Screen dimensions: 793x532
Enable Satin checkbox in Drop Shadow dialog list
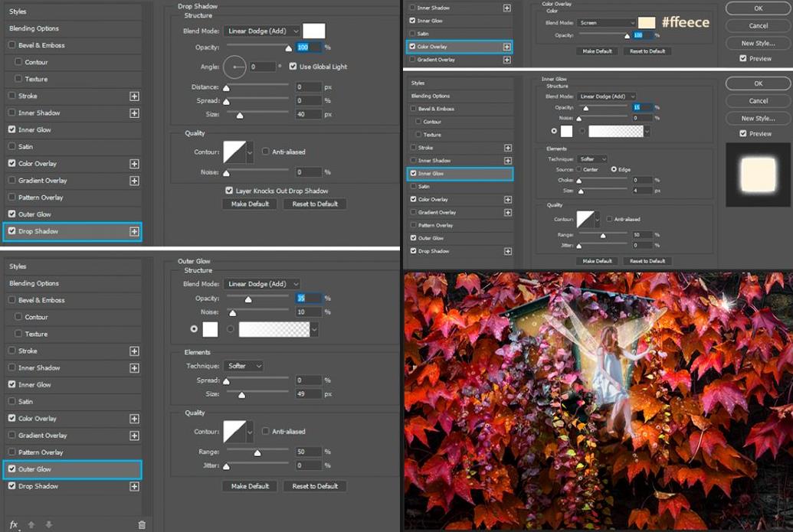click(11, 146)
